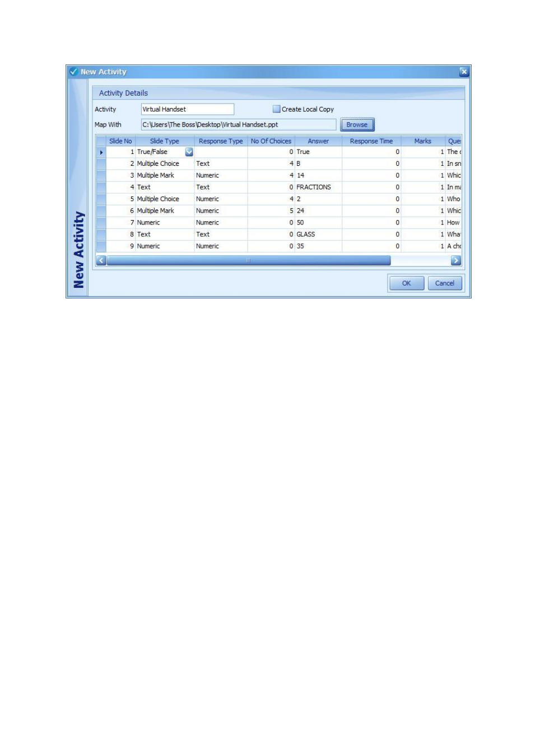Enable the Create Local Copy checkbox
535x756 pixels.
click(276, 109)
